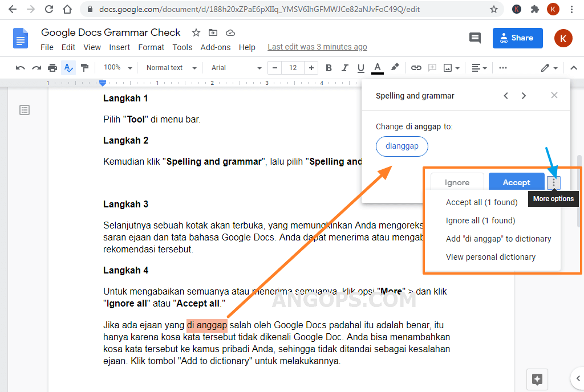Image resolution: width=584 pixels, height=392 pixels.
Task: Increase font size with plus button
Action: pos(311,68)
